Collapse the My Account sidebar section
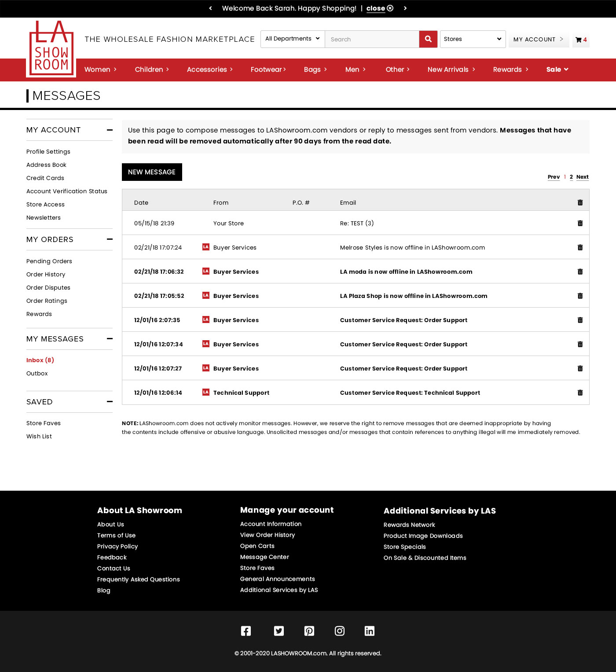This screenshot has height=672, width=616. click(x=110, y=130)
